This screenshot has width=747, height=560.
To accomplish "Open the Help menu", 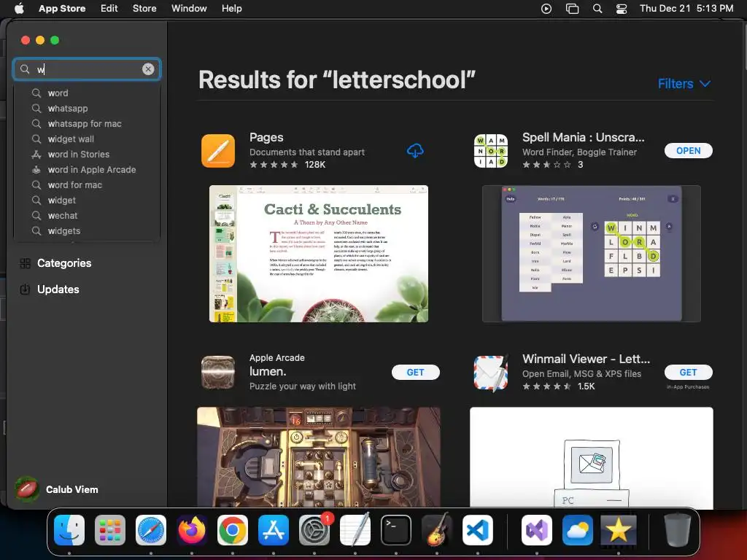I will point(231,8).
